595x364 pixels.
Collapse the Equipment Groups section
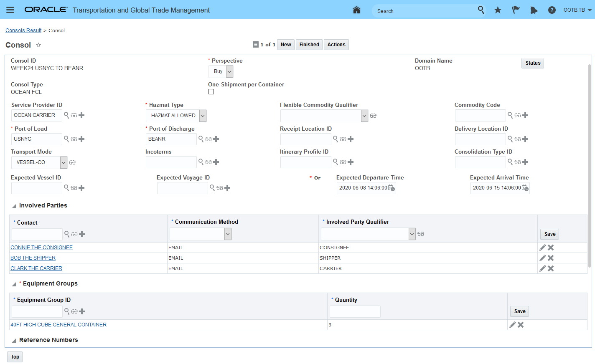point(14,284)
